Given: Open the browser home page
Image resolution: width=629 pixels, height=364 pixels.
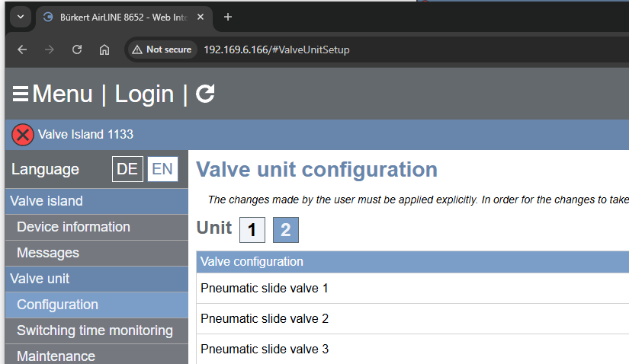Looking at the screenshot, I should pyautogui.click(x=104, y=49).
